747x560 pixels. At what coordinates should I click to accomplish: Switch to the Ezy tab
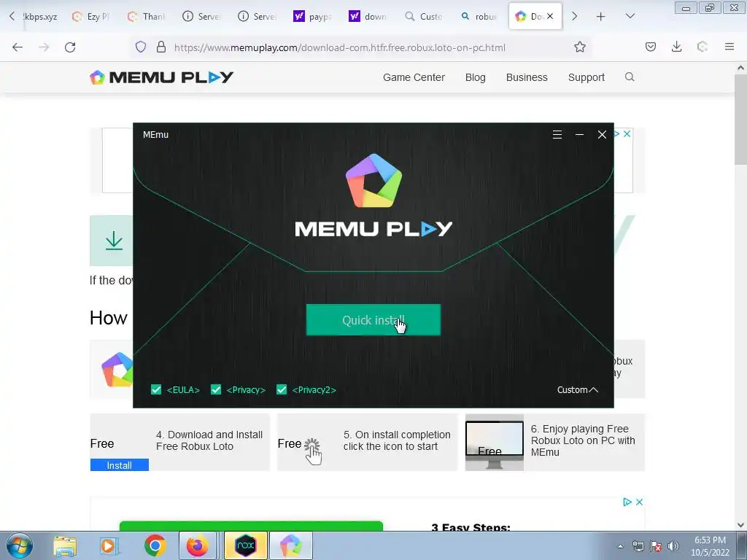(x=91, y=16)
